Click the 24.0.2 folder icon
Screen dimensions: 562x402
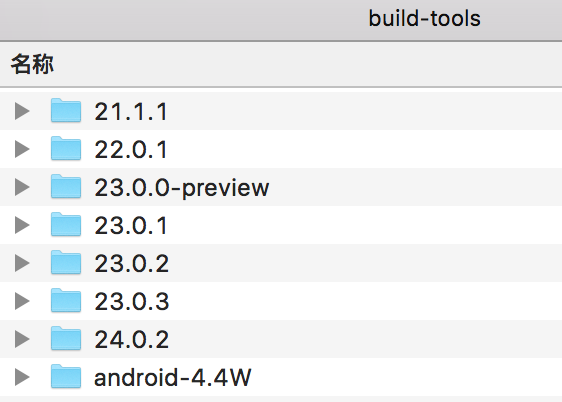point(66,338)
